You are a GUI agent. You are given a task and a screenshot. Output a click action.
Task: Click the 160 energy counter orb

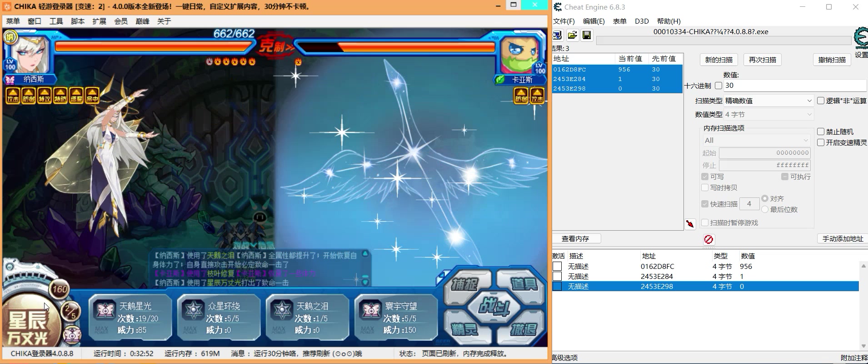[60, 289]
